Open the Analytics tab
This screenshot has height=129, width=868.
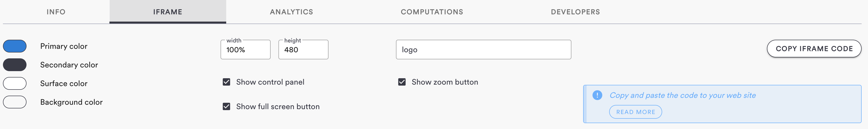pos(291,12)
